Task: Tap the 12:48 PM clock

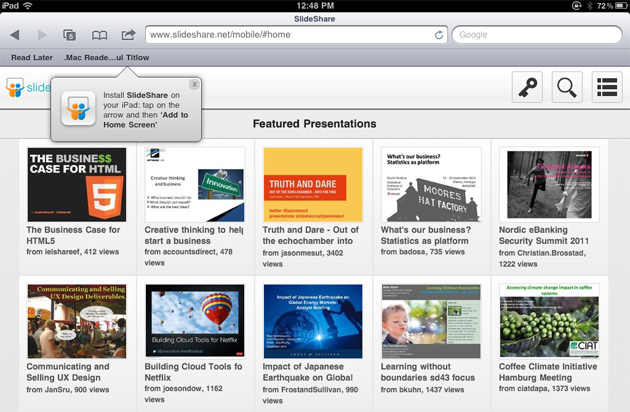Action: (x=315, y=6)
